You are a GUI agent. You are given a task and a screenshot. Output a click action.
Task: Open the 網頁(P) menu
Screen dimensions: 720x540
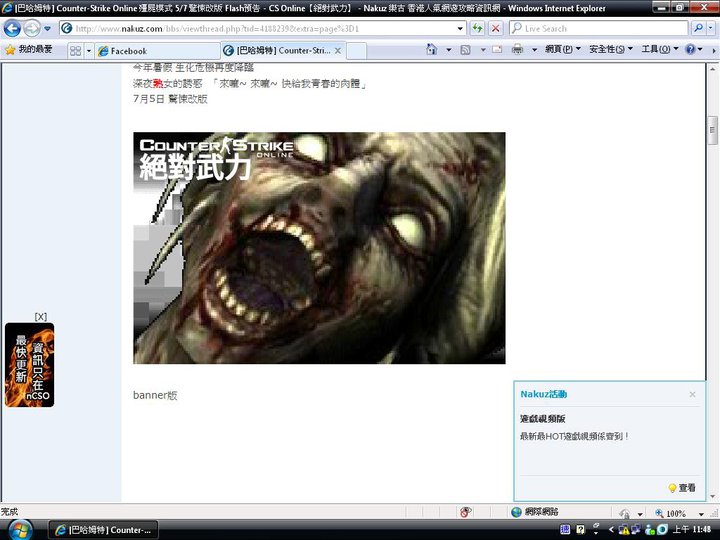tap(563, 49)
